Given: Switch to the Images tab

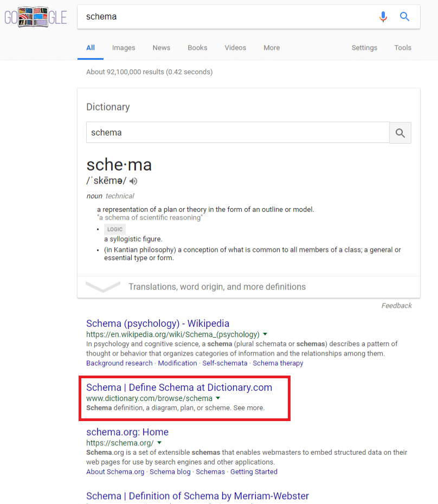Looking at the screenshot, I should (124, 48).
